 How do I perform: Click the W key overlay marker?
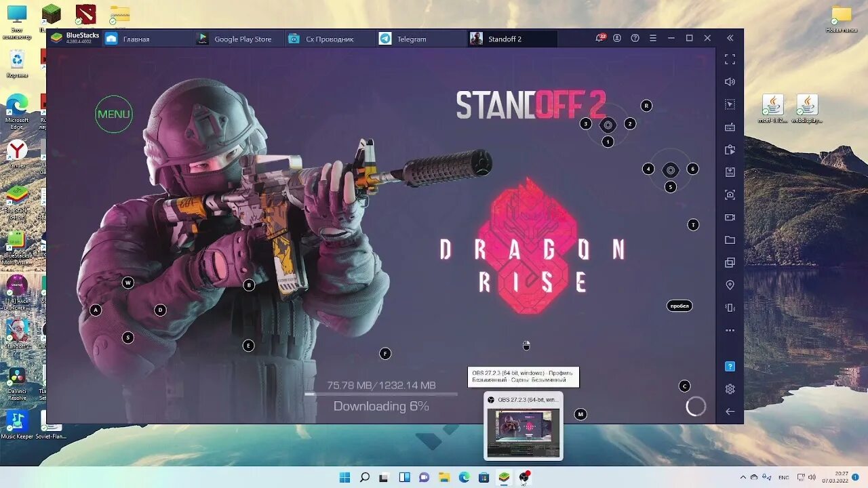tap(127, 283)
